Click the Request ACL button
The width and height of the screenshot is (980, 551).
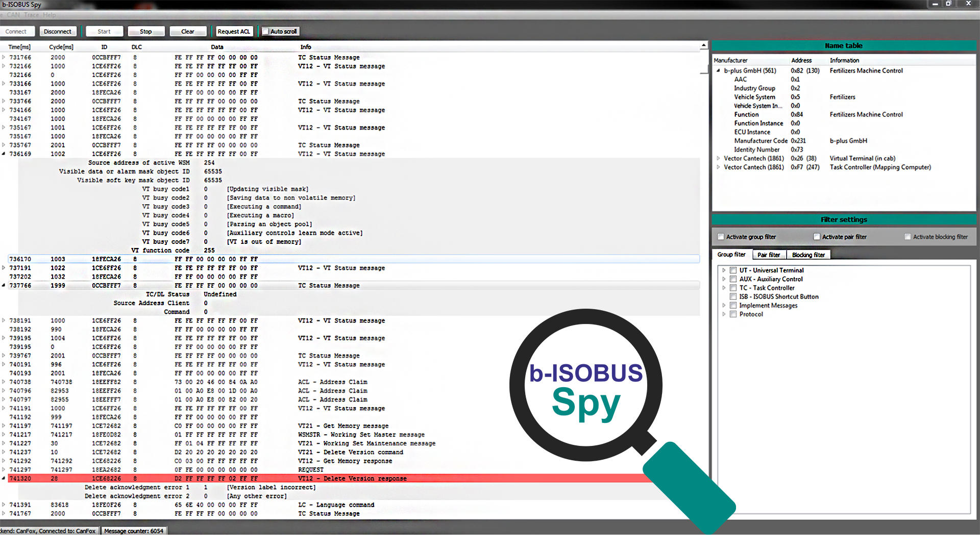(x=234, y=32)
